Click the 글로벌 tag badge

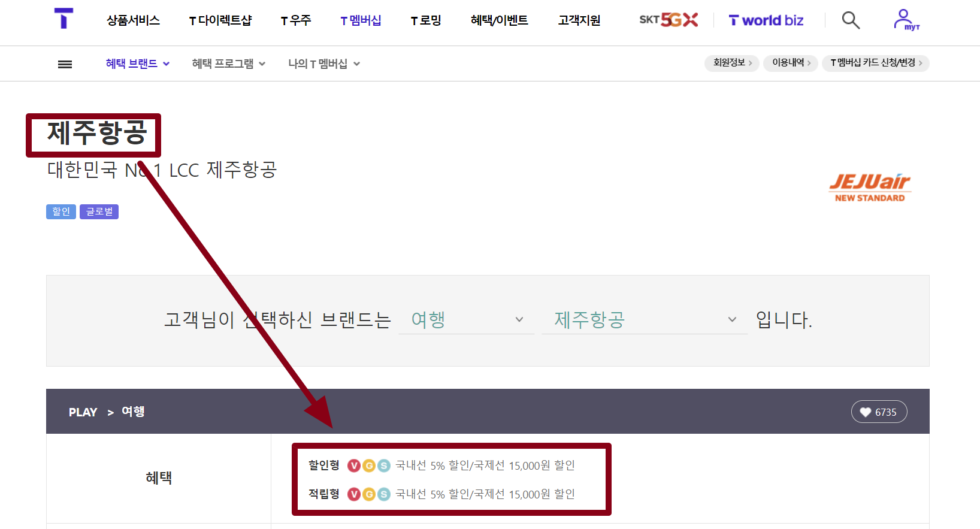[99, 211]
